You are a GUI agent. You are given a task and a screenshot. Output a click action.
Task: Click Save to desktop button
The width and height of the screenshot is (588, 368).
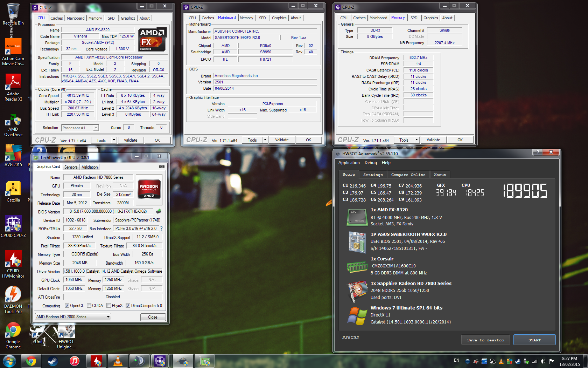(485, 340)
